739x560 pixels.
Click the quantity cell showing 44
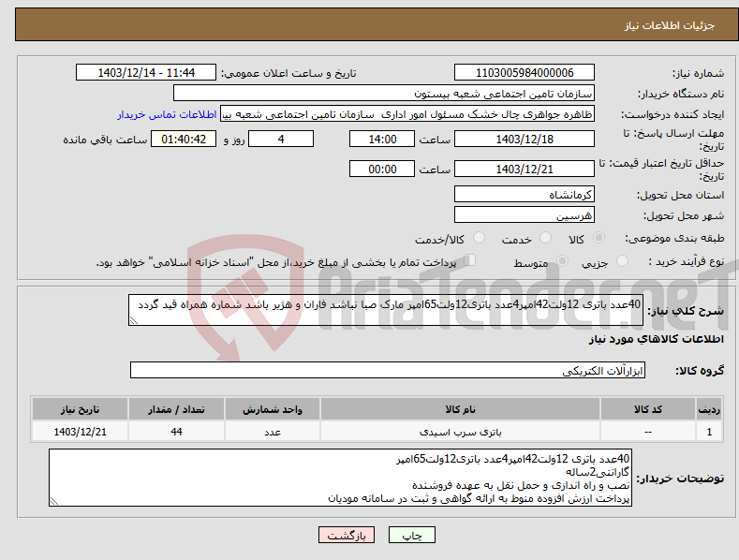pos(176,432)
